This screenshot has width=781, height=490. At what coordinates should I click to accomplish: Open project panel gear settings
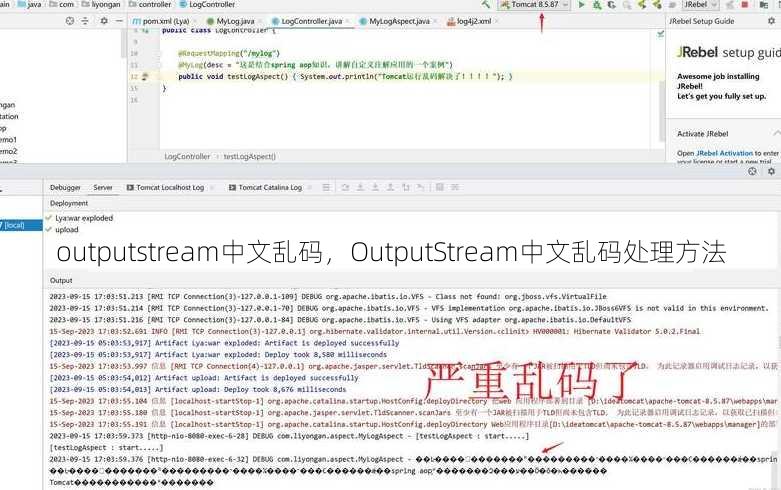(104, 21)
